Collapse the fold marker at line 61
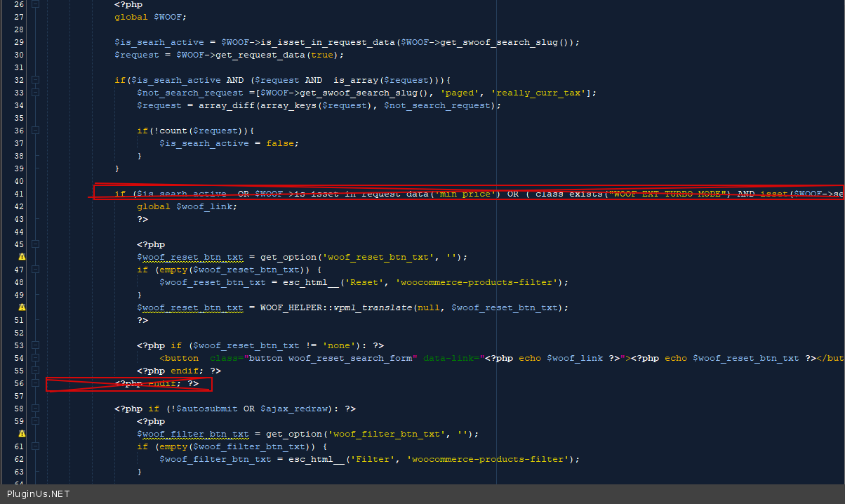Image resolution: width=845 pixels, height=504 pixels. 36,446
